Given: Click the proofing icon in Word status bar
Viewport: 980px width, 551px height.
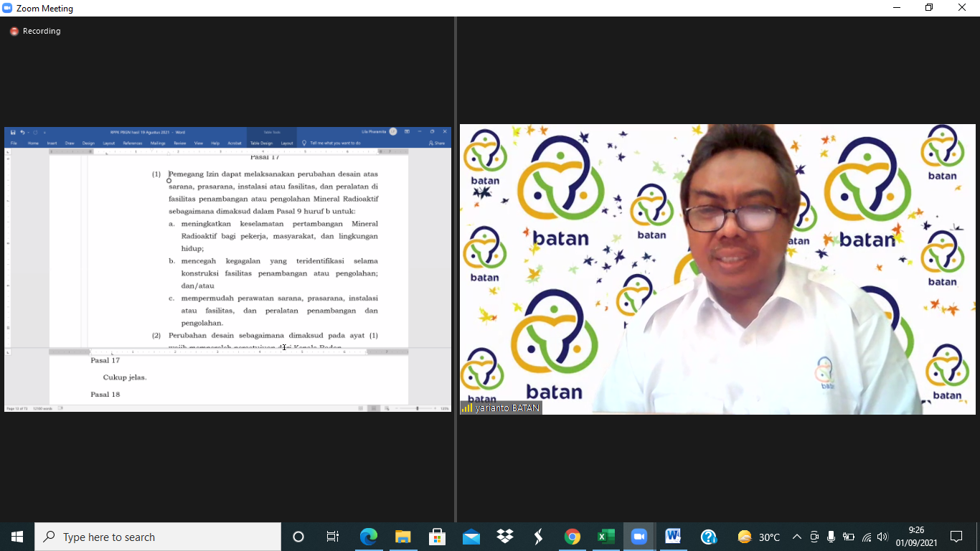Looking at the screenshot, I should pos(60,408).
